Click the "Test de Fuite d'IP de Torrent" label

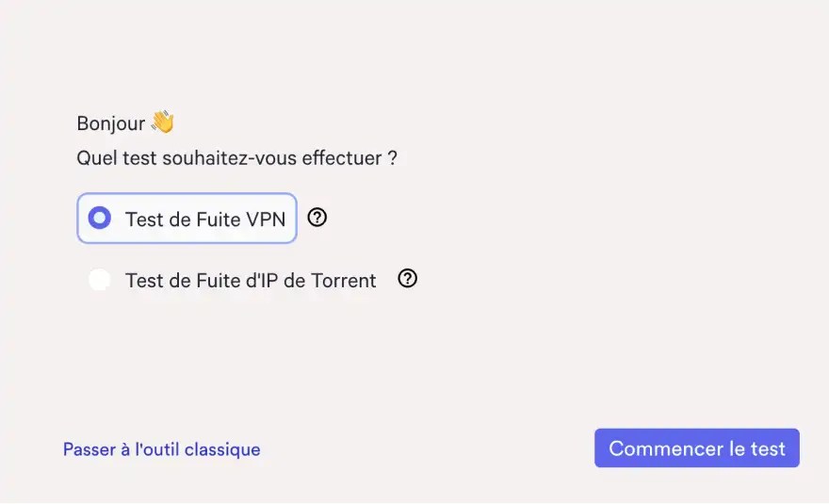(x=251, y=280)
